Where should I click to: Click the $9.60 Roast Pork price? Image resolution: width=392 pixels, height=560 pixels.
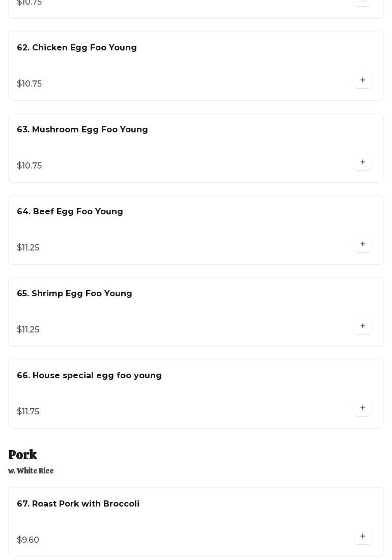(28, 540)
